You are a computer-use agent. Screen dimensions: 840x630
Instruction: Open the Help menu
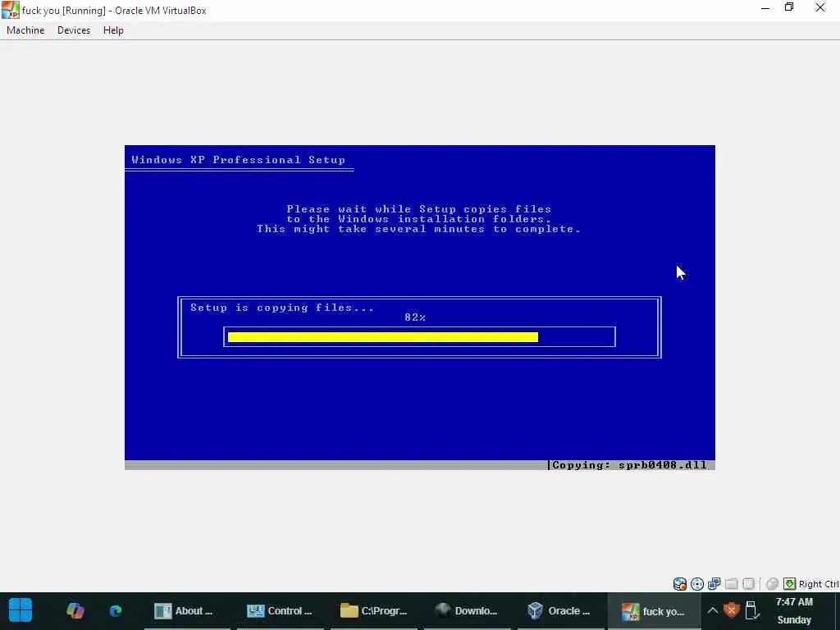point(113,30)
